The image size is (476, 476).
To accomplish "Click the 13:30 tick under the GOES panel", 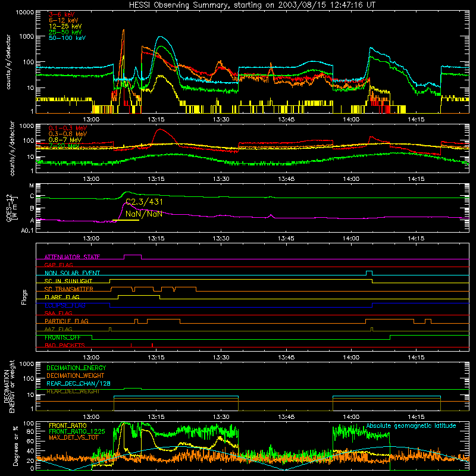I will pyautogui.click(x=221, y=239).
